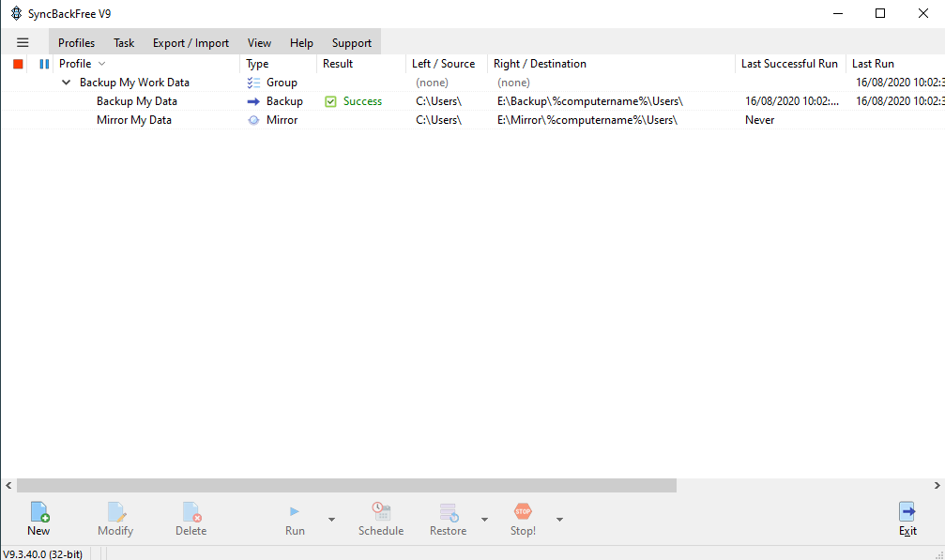This screenshot has height=560, width=945.
Task: Select the Mirror My Data profile row
Action: coord(134,120)
